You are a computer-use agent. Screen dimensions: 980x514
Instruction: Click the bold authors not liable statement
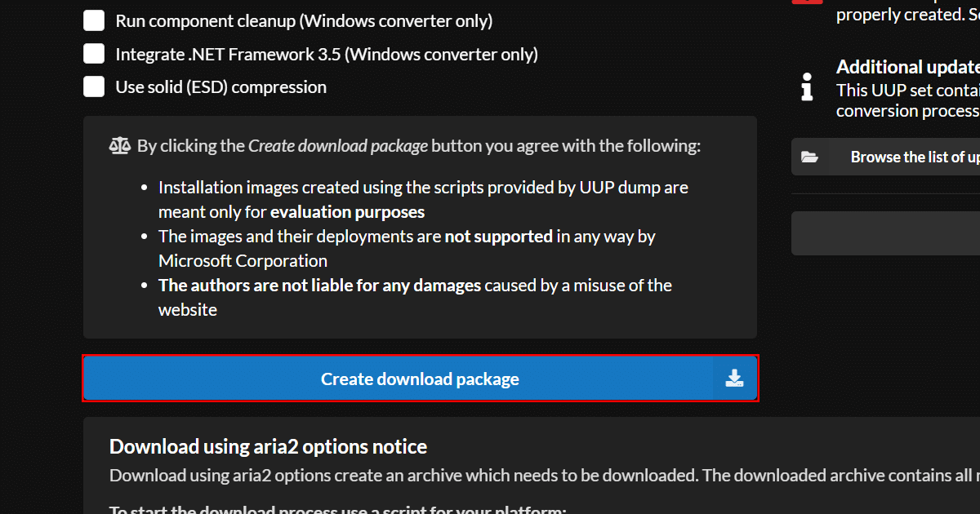click(319, 286)
